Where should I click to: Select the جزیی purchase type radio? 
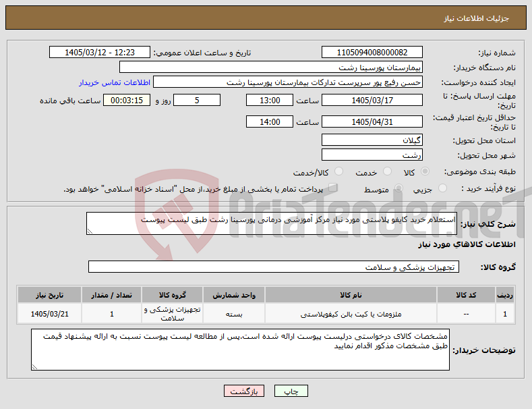442,188
